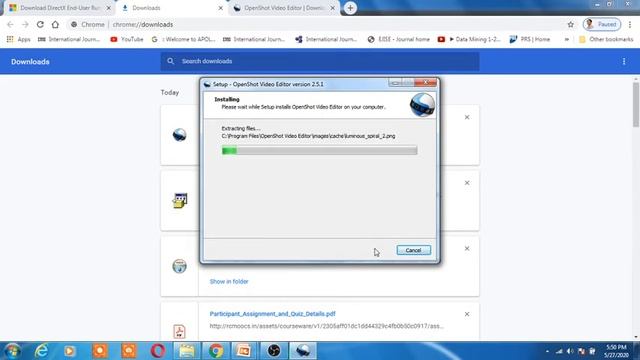
Task: Open the Data Mining bookmark
Action: [x=469, y=39]
